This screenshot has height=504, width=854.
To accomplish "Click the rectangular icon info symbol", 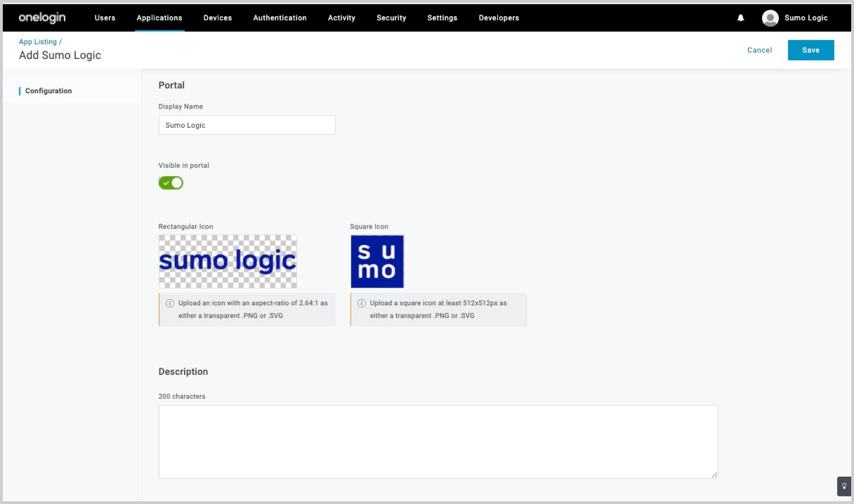I will [168, 303].
